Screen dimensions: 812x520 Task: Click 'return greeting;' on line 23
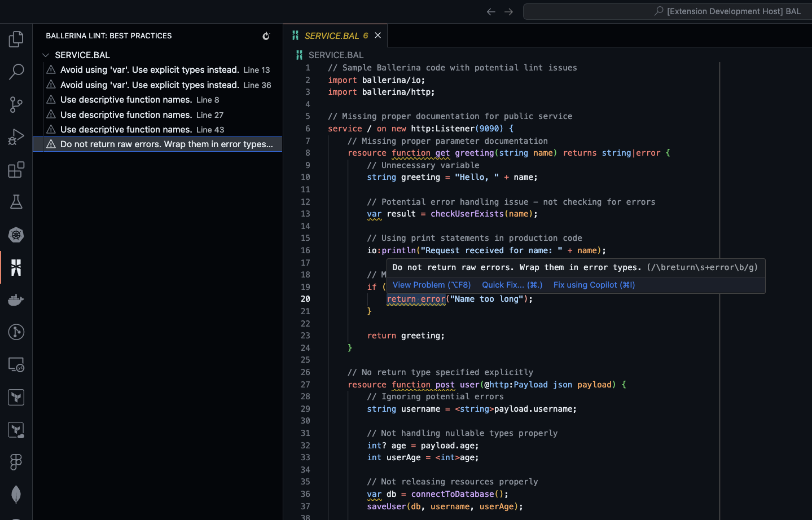pos(406,336)
